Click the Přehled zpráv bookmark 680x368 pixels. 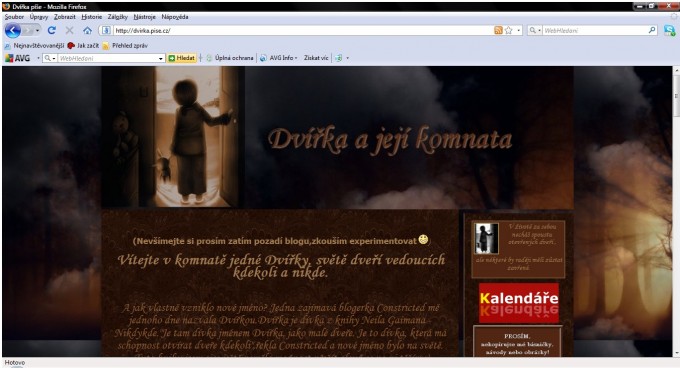[x=125, y=46]
